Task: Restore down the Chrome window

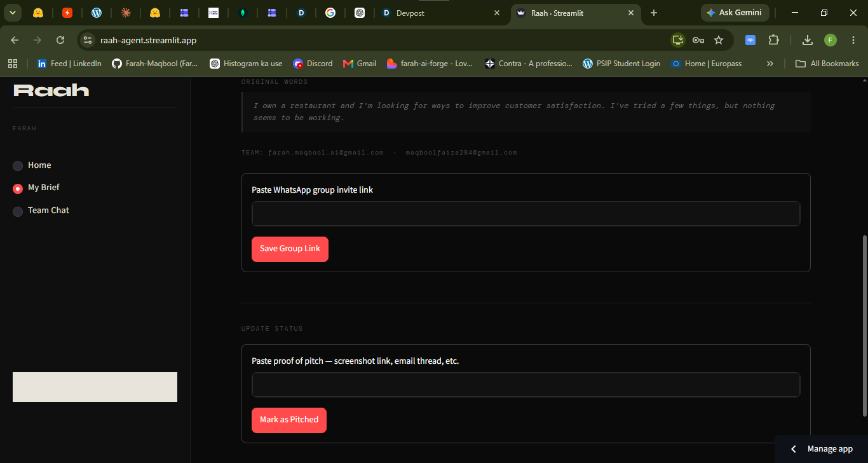Action: point(824,13)
